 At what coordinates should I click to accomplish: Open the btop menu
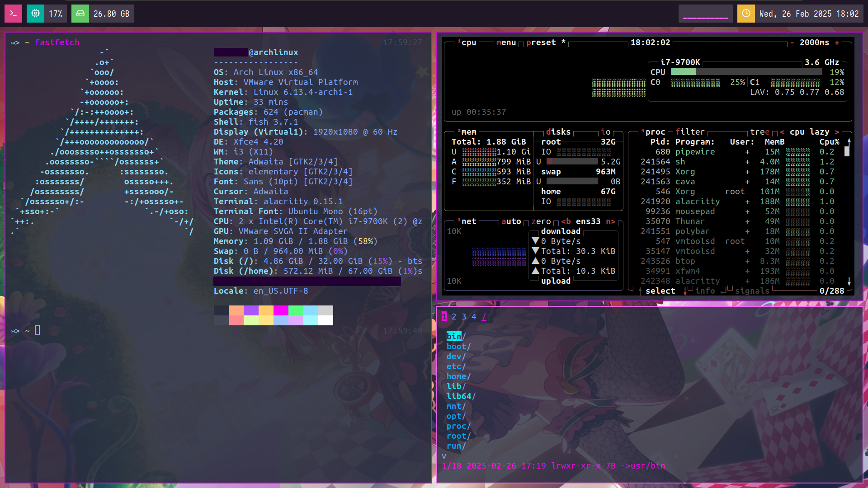pyautogui.click(x=506, y=42)
